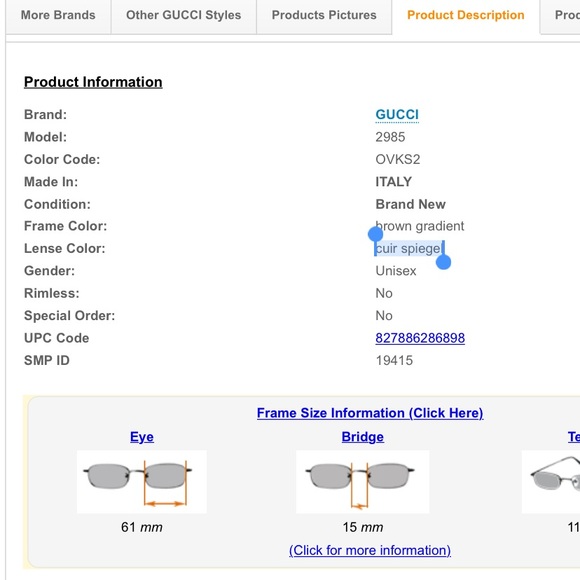Tap the model value 2985
580x580 pixels.
pos(390,137)
